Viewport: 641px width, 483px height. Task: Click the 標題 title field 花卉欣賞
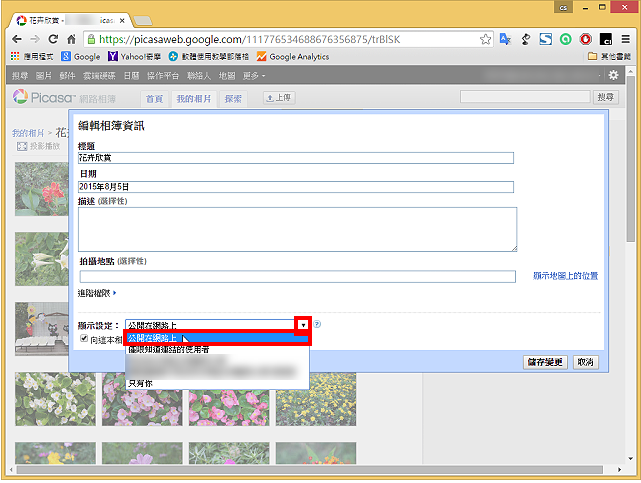tap(296, 158)
